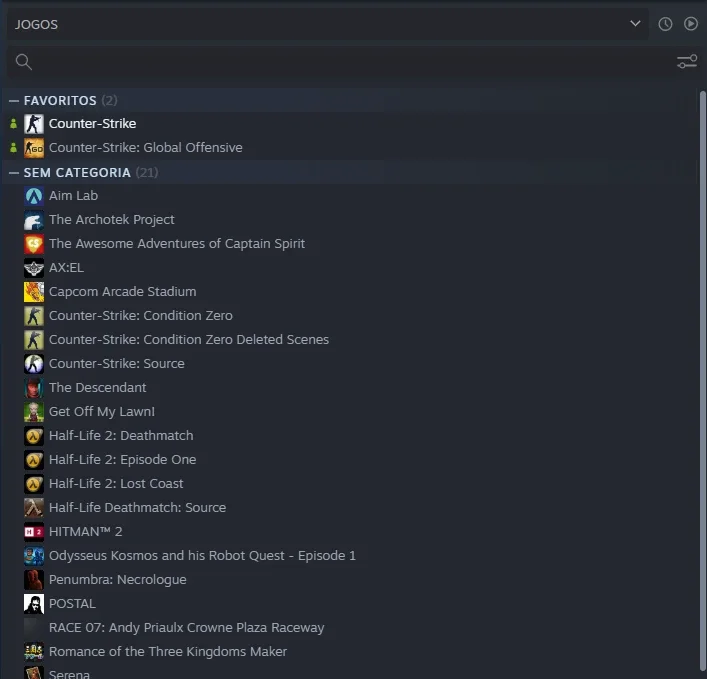Select Counter-Strike: Condition Zero Deleted Scenes
Image resolution: width=707 pixels, height=679 pixels.
[189, 340]
